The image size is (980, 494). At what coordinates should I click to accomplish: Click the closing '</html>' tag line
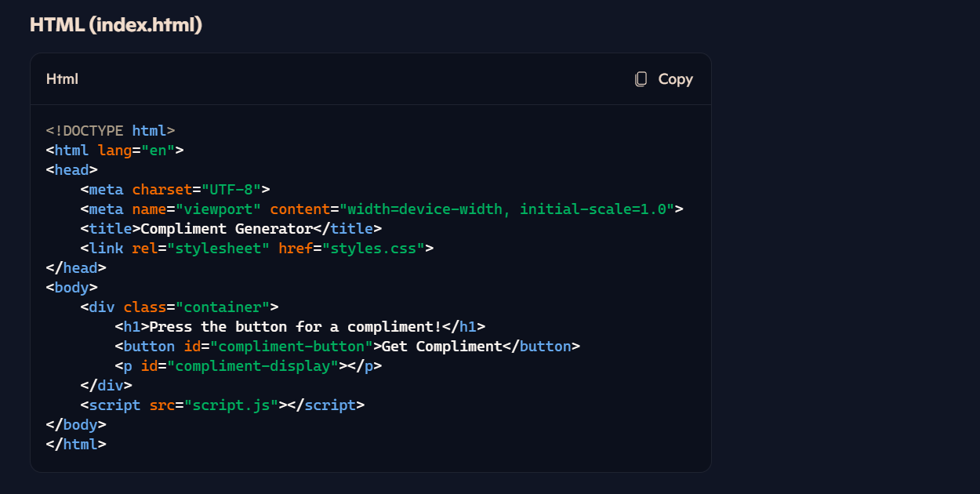pos(76,444)
